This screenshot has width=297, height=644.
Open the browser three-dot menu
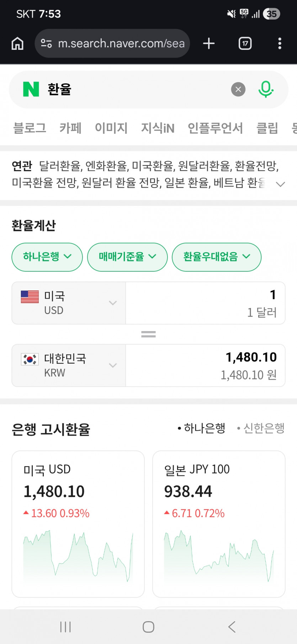(280, 43)
